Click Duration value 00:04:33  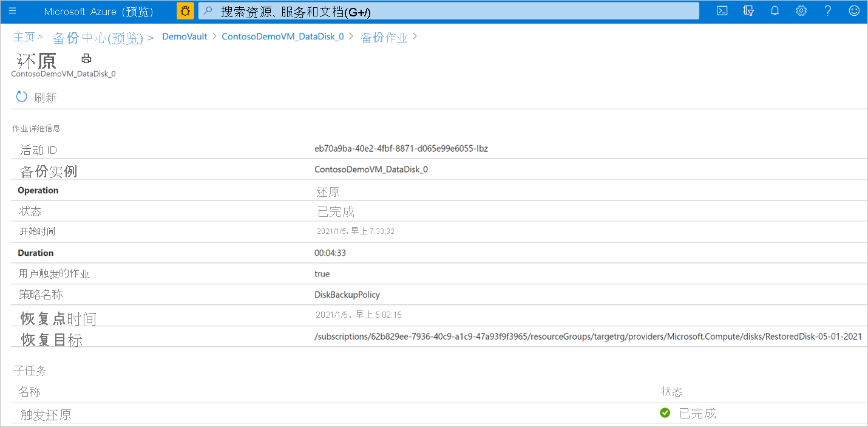(330, 253)
